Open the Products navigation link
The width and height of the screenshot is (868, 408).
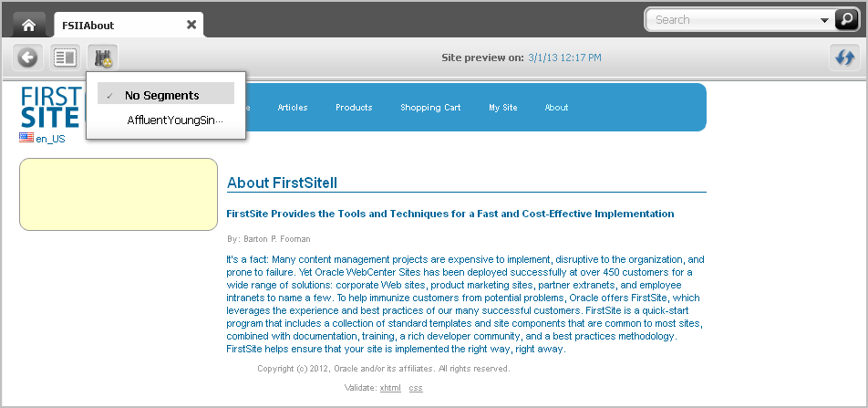tap(354, 108)
